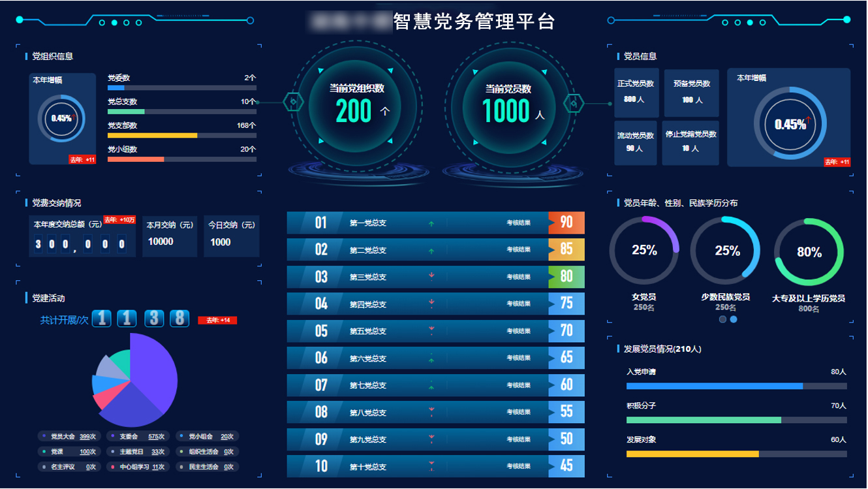Toggle 中心组学习 legend entry
Viewport: 868px width, 489px height.
pyautogui.click(x=139, y=467)
